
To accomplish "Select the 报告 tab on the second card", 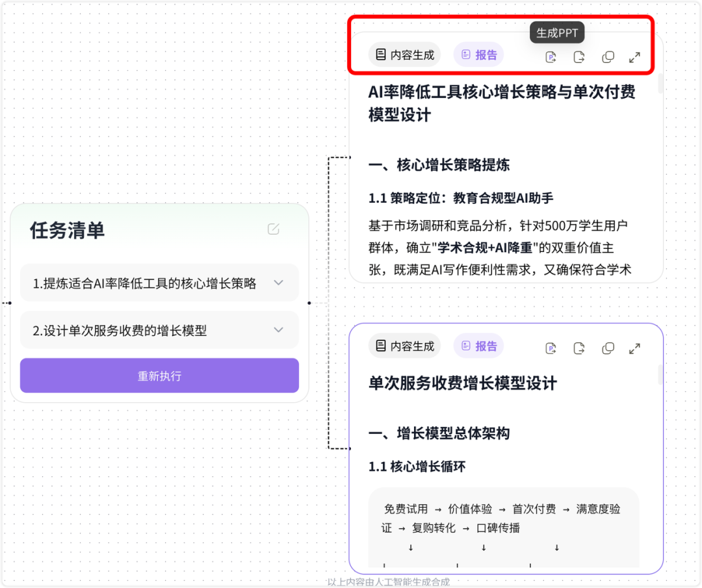I will 478,346.
